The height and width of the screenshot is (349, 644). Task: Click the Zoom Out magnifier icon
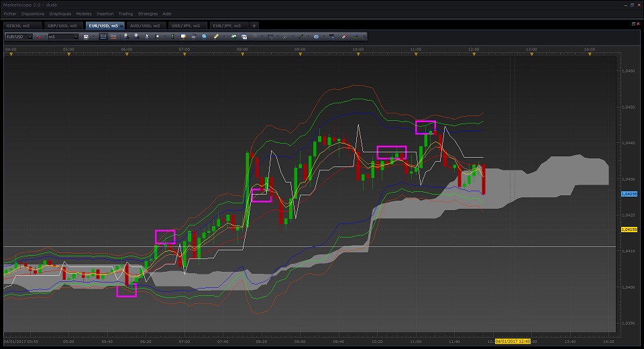point(136,37)
